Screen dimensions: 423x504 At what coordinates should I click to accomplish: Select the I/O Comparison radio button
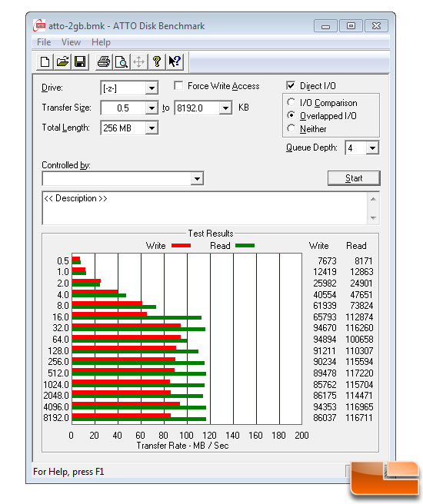click(x=291, y=102)
